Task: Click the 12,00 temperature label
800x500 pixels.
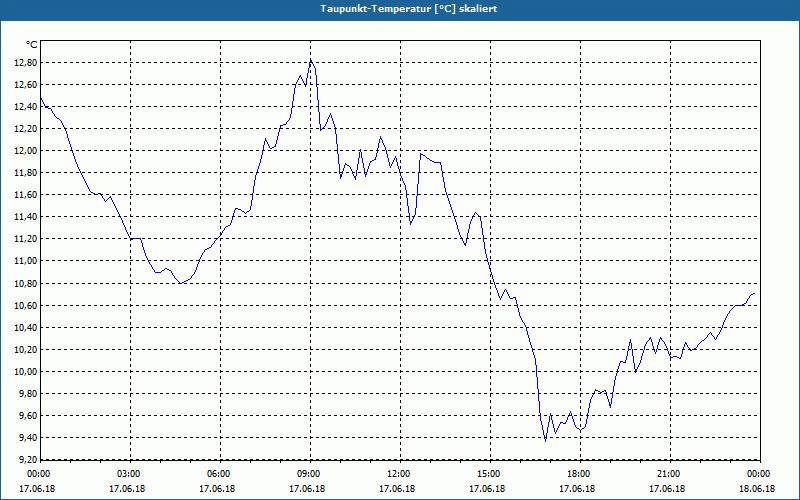Action: point(27,151)
